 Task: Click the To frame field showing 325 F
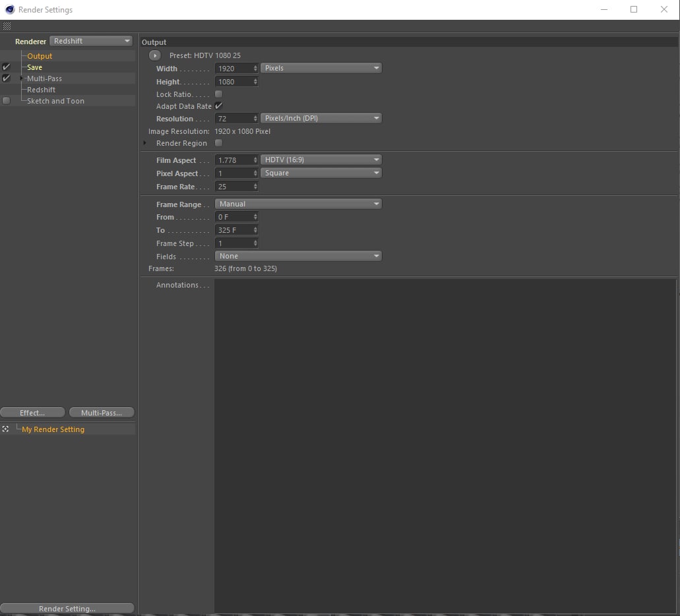[x=233, y=230]
